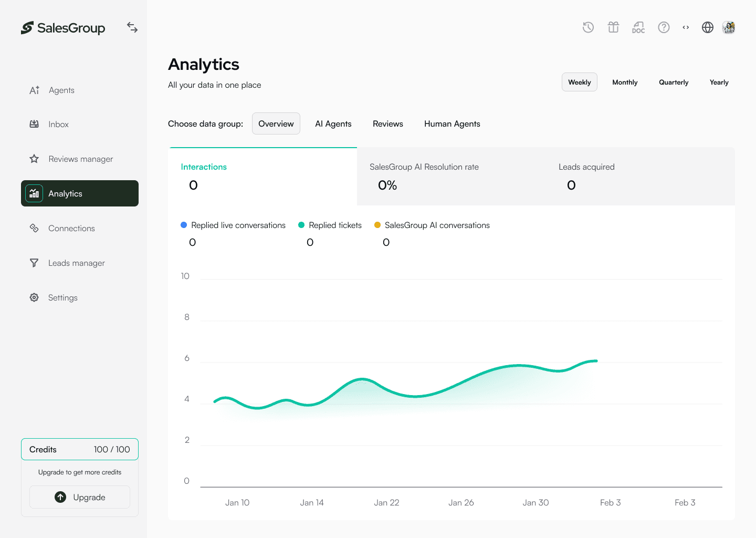Click the 'Choose data group:' label

(206, 124)
